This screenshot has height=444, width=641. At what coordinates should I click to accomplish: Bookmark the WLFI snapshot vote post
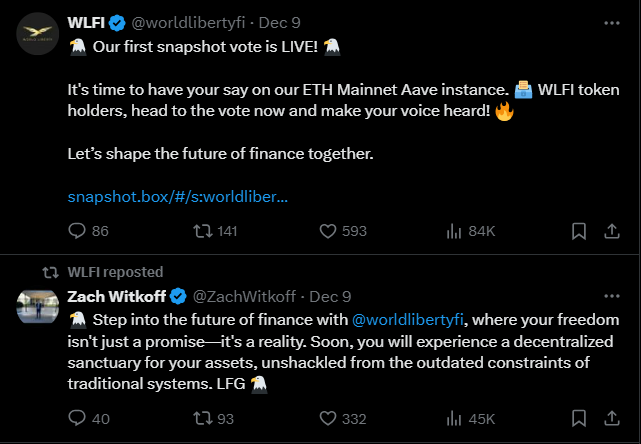[x=578, y=231]
